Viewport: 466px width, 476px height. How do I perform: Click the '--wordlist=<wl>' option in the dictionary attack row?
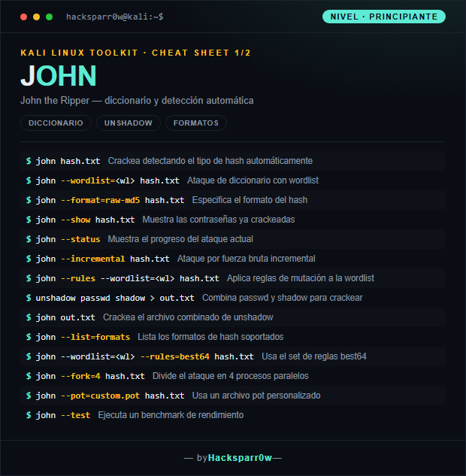(98, 180)
